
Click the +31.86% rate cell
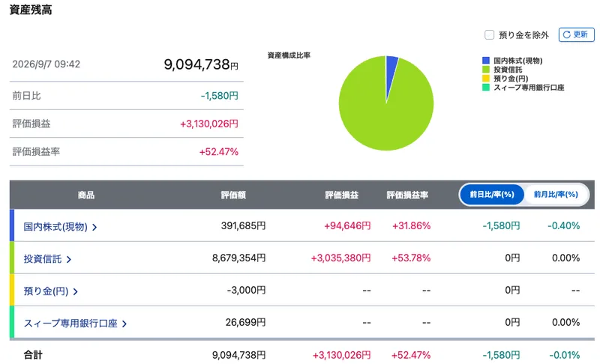411,225
